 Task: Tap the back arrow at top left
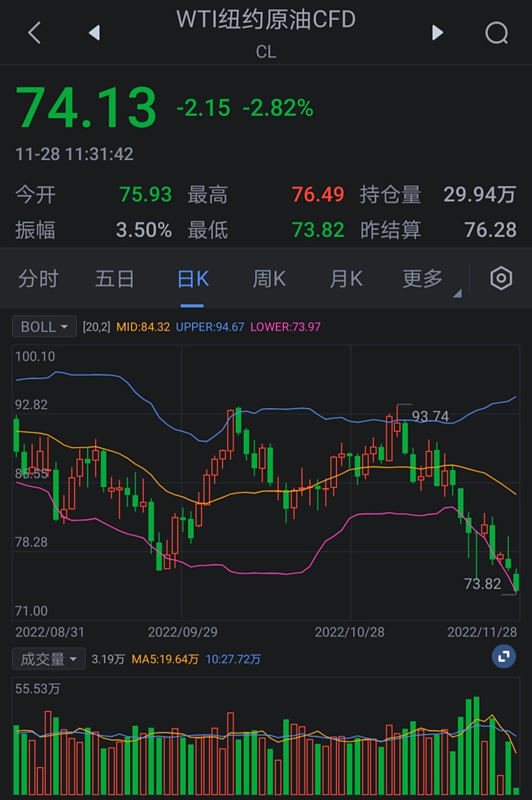34,32
